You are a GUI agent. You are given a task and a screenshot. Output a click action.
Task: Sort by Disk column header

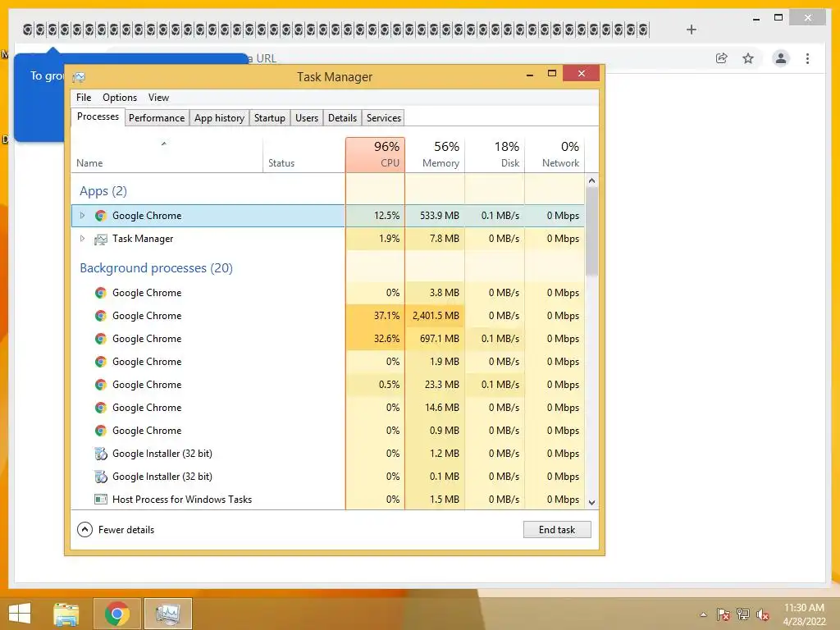495,155
